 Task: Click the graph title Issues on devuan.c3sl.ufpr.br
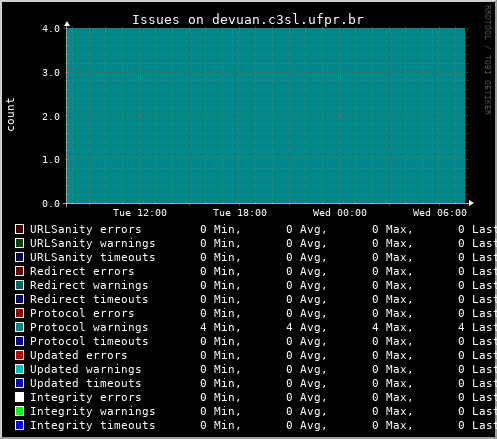click(x=248, y=20)
